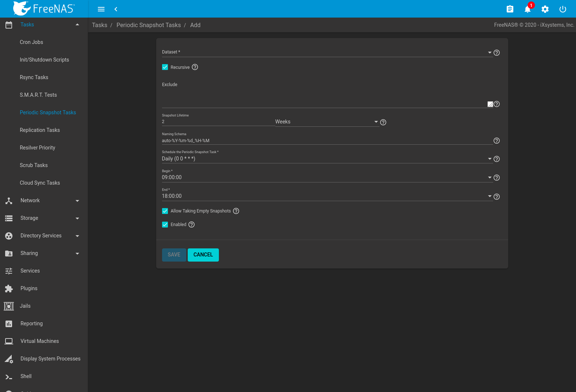
Task: Uncheck the Recursive checkbox
Action: [x=165, y=67]
